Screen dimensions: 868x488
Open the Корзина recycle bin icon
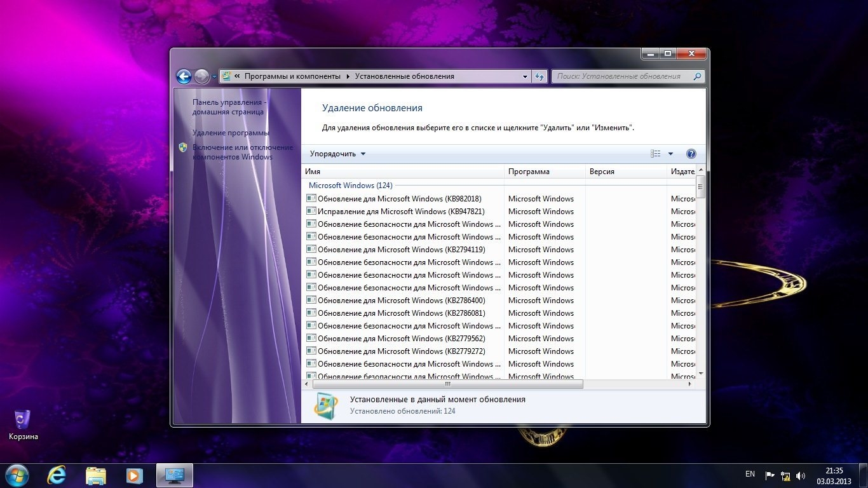coord(23,425)
